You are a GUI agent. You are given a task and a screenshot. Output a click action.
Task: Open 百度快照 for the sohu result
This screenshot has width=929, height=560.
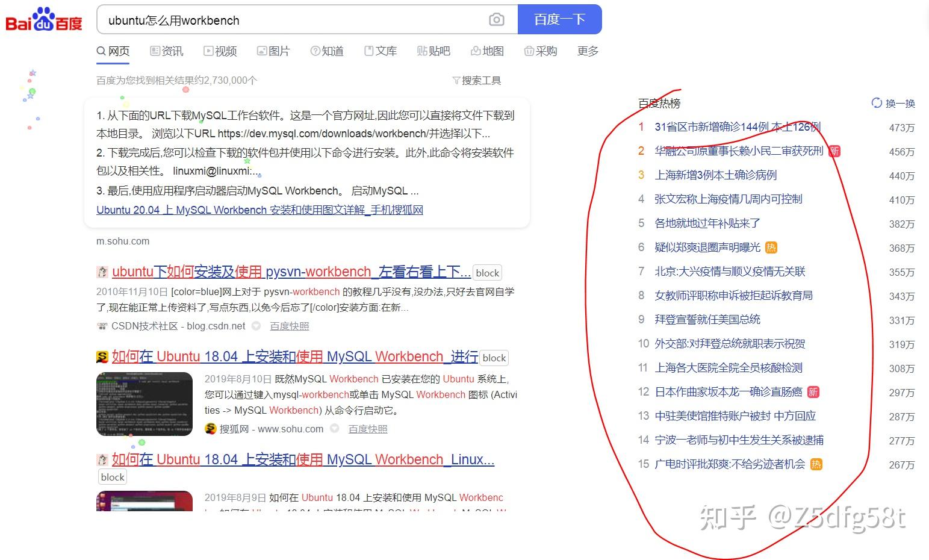coord(368,429)
